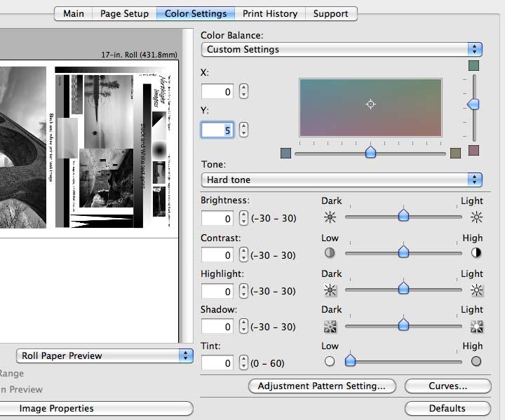Screen dimensions: 505x420
Task: Click the green swatch above vertical slider
Action: point(473,65)
